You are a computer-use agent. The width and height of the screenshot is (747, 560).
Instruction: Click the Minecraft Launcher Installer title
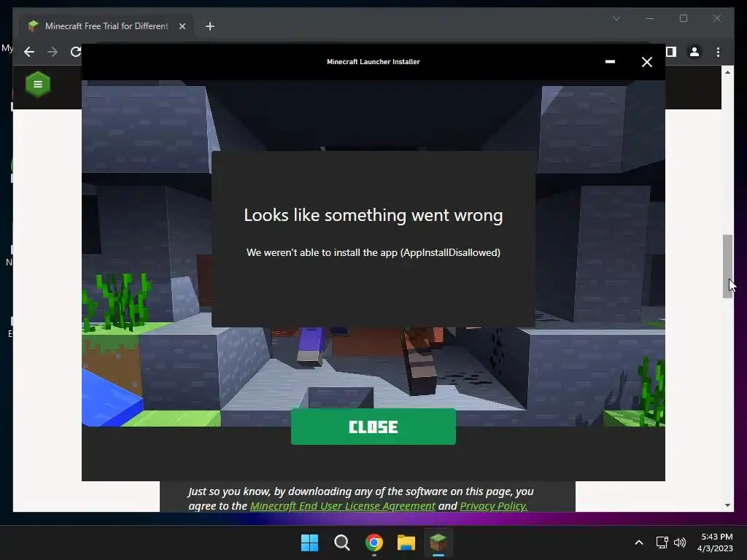tap(373, 62)
